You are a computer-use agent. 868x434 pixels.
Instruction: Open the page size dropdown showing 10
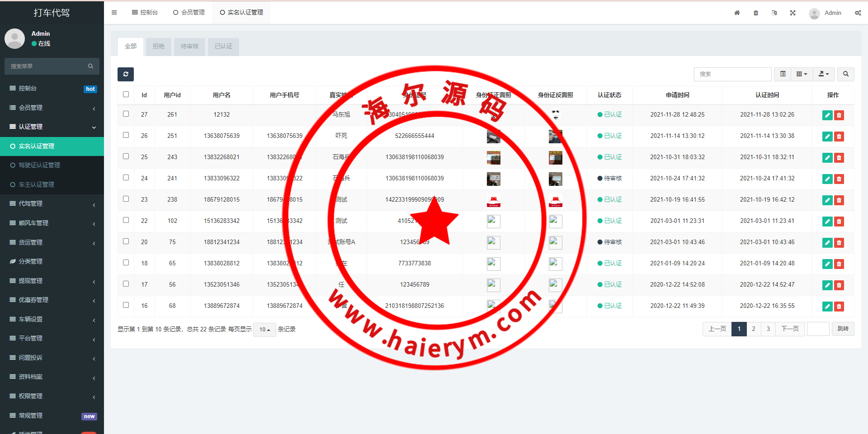(264, 330)
